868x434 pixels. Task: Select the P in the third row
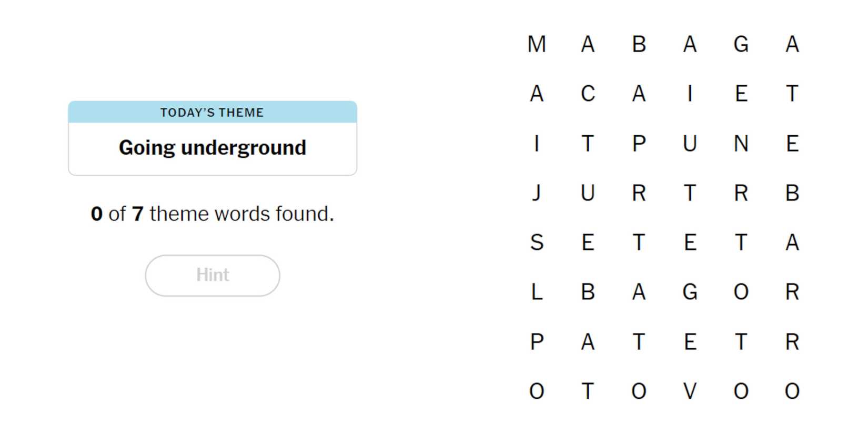tap(639, 144)
